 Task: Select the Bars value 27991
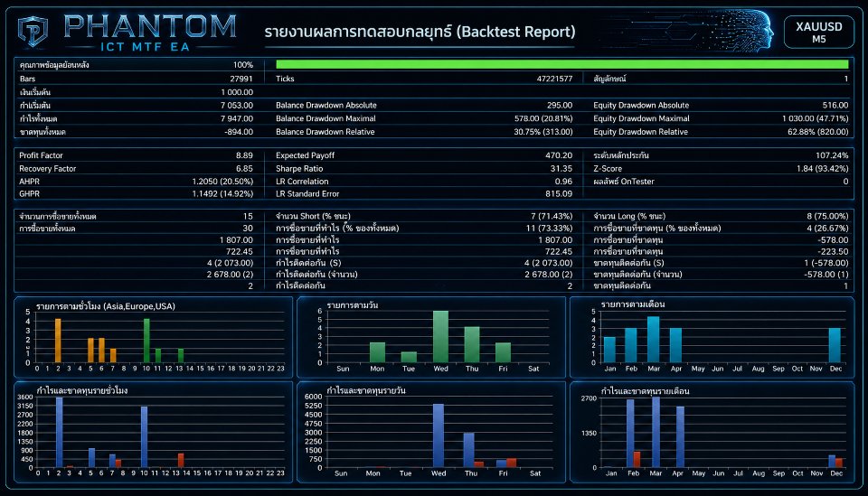tap(241, 79)
